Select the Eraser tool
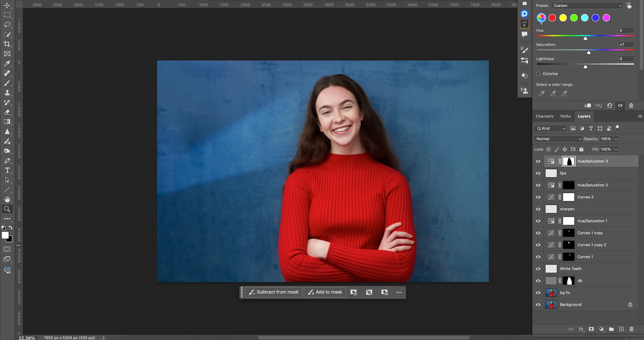Viewport: 644px width, 340px height. (x=7, y=112)
